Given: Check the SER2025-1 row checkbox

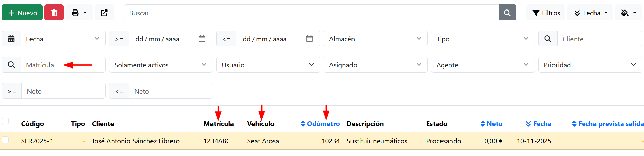Looking at the screenshot, I should [5, 140].
